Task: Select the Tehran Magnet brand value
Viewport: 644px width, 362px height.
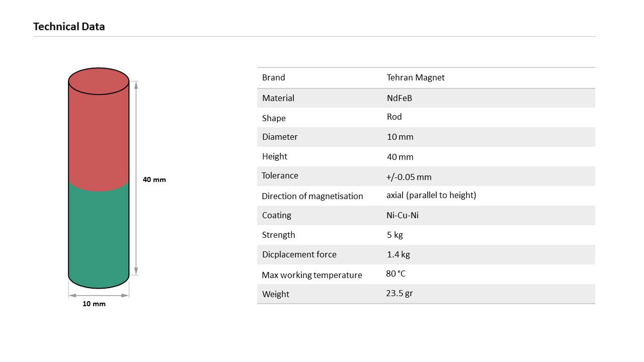Action: pos(416,77)
